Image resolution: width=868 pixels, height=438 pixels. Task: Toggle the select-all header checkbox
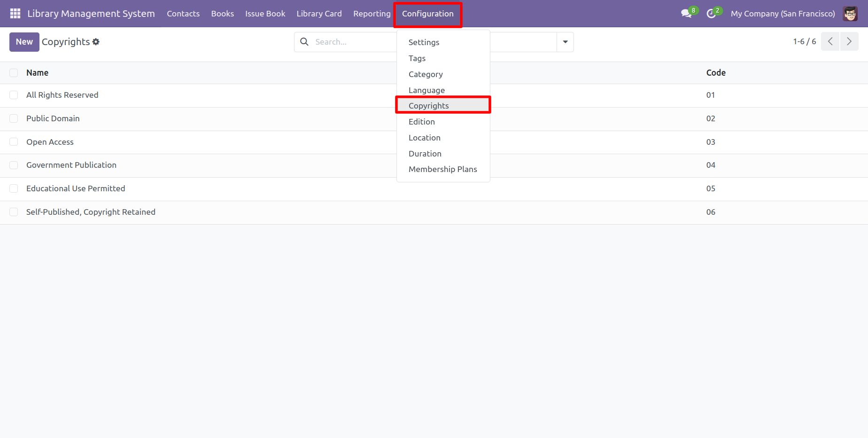[14, 73]
